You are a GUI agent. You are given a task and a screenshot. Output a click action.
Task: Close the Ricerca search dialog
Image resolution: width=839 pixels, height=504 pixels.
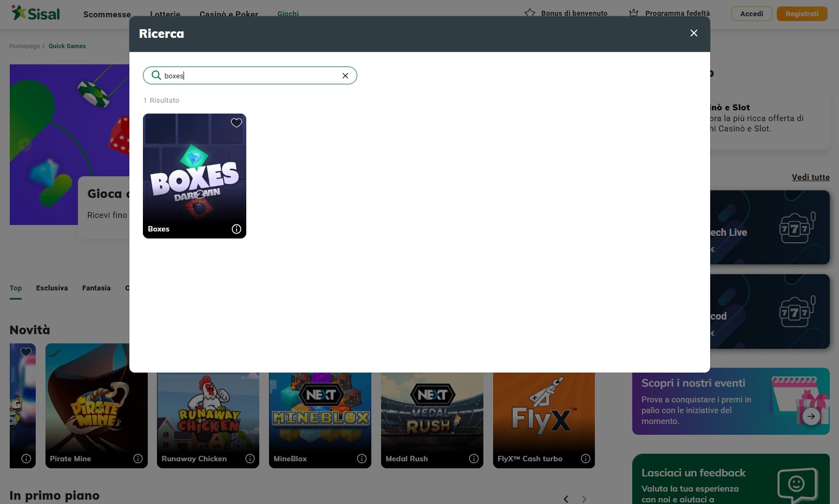click(x=693, y=34)
